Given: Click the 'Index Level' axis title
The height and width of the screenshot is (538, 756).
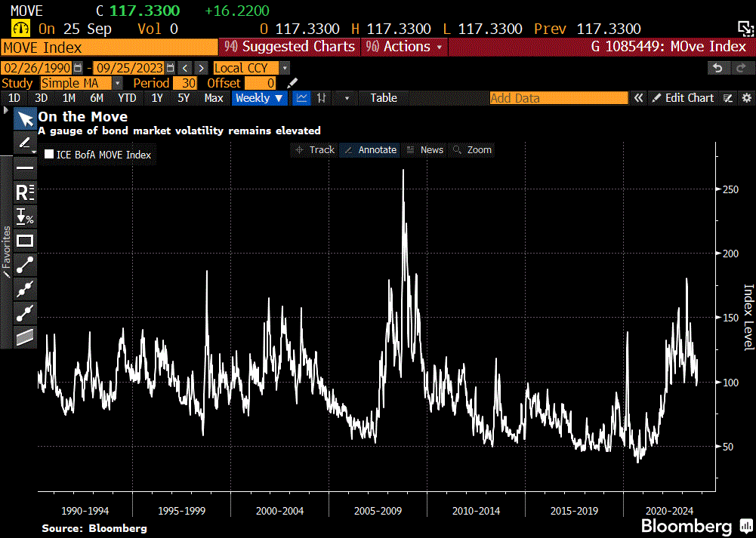Looking at the screenshot, I should [x=748, y=318].
